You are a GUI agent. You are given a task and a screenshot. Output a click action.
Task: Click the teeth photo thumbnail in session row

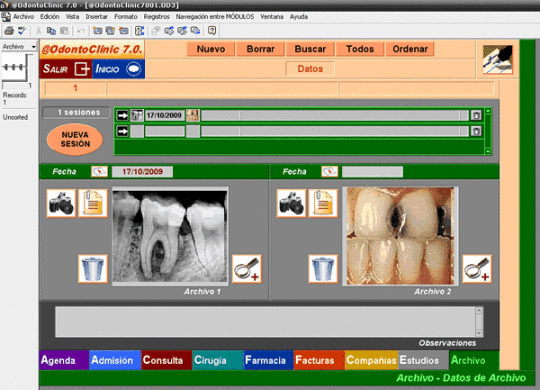(193, 115)
